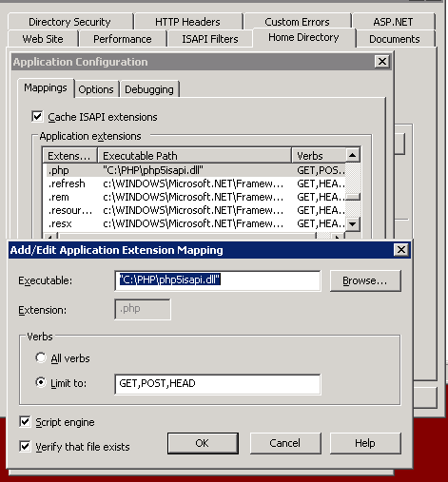
Task: Click the extensions list scroll down arrow
Action: (x=353, y=224)
